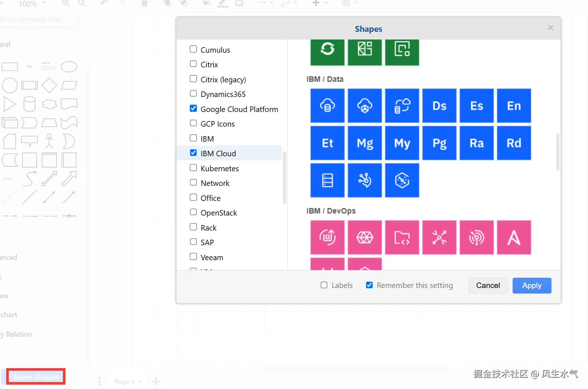The image size is (588, 389).
Task: Pick the cylinder shape in the sidebar
Action: tap(29, 104)
